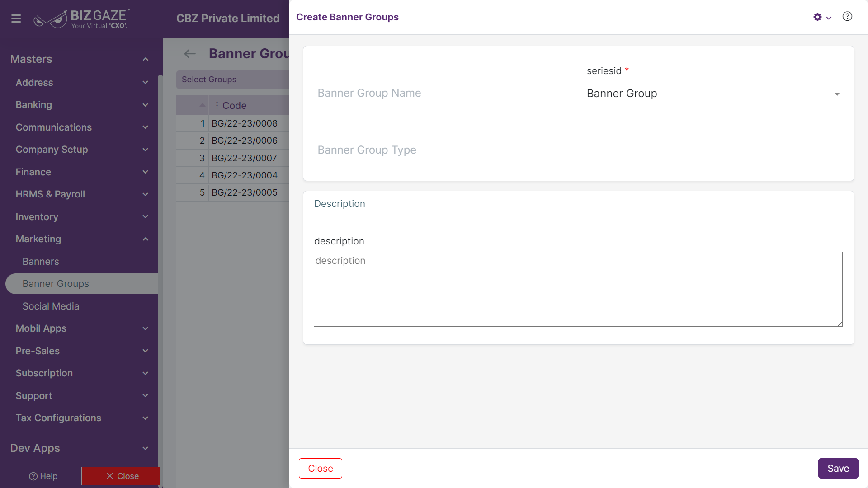Click the description text area
Image resolution: width=868 pixels, height=488 pixels.
click(578, 289)
